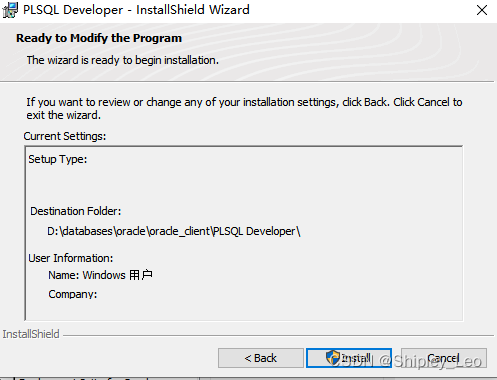The width and height of the screenshot is (497, 380).
Task: Click the Current Settings label
Action: tap(65, 136)
